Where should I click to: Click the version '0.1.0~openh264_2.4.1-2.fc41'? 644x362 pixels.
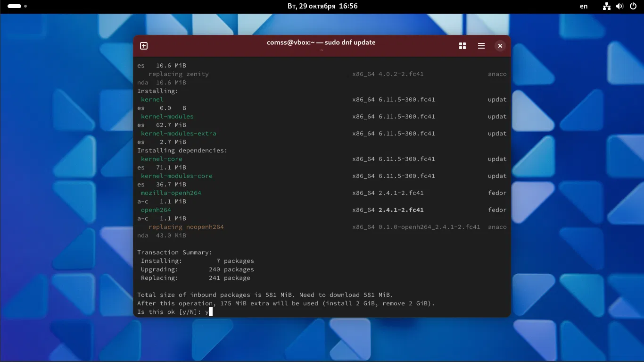(x=429, y=227)
